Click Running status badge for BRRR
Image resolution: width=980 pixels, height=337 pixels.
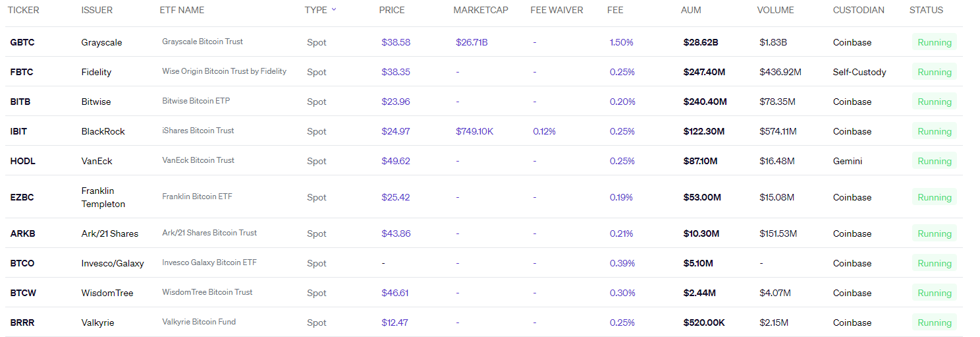[934, 322]
